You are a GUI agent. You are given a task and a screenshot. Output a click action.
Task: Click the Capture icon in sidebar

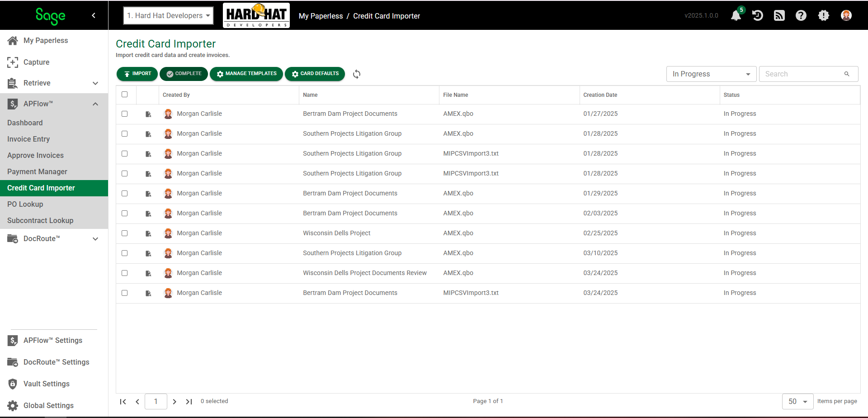(13, 62)
